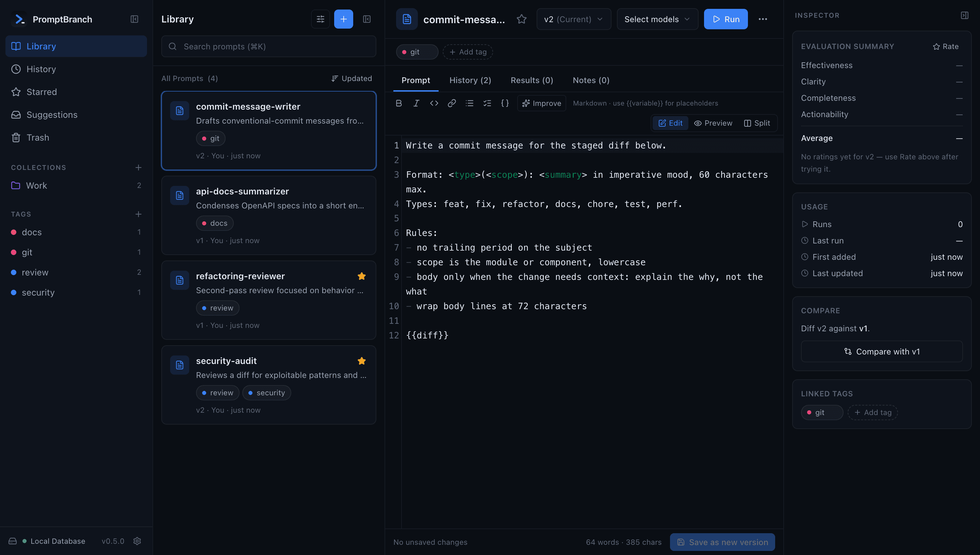Viewport: 980px width, 555px height.
Task: Insert inline code formatting
Action: point(434,103)
